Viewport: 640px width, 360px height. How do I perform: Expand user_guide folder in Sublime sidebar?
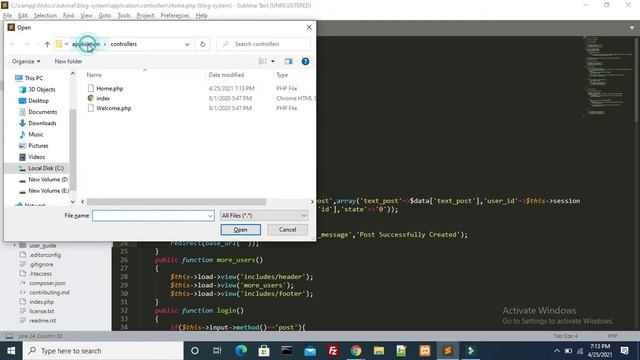(x=15, y=245)
